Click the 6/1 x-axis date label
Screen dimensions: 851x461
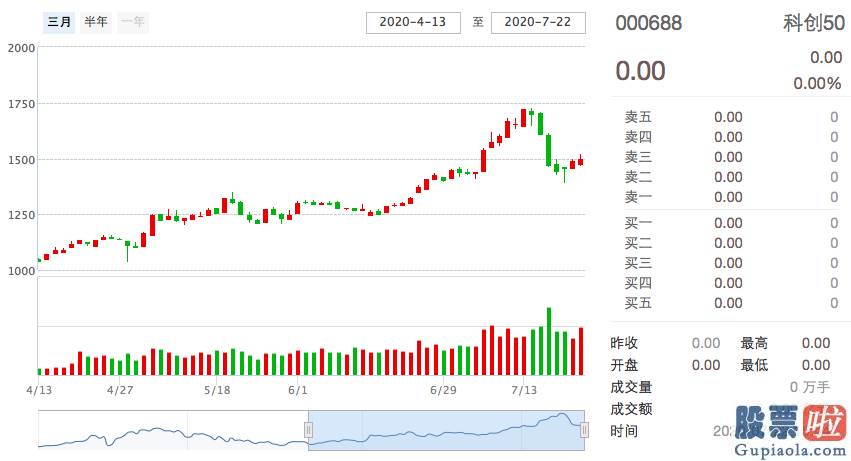(x=297, y=390)
